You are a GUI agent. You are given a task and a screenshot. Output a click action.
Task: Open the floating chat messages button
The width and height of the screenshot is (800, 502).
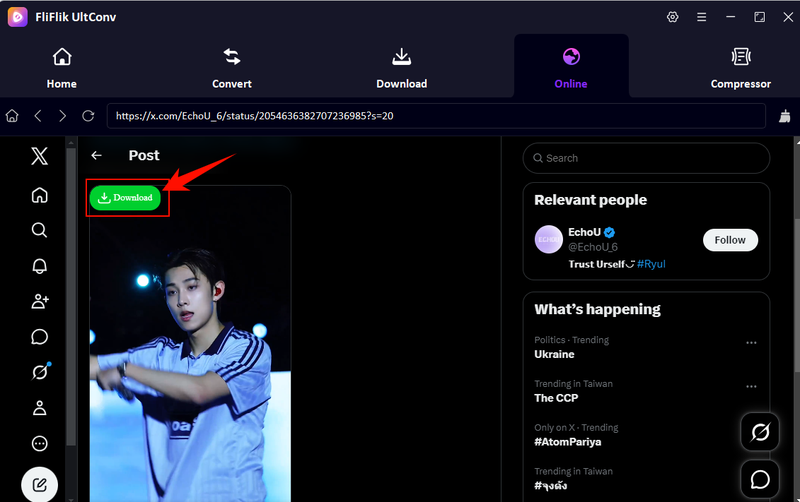point(760,479)
